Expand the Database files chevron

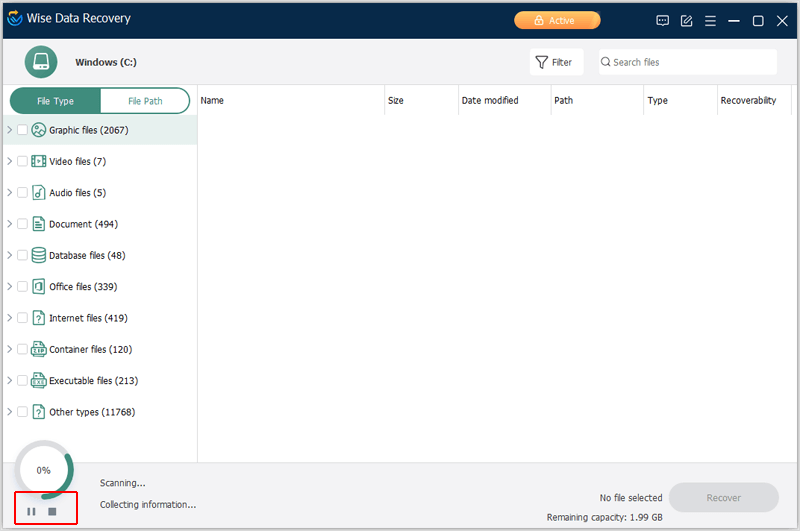[9, 255]
